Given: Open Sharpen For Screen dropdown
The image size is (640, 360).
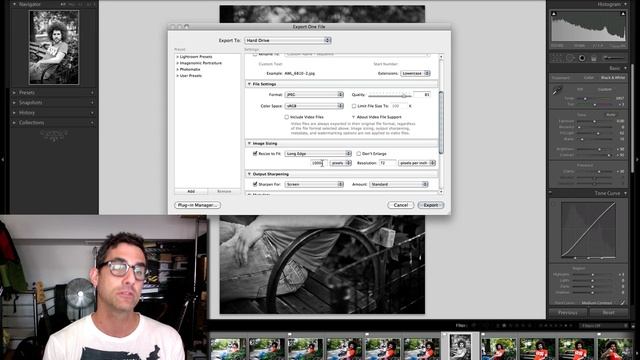Looking at the screenshot, I should point(314,184).
